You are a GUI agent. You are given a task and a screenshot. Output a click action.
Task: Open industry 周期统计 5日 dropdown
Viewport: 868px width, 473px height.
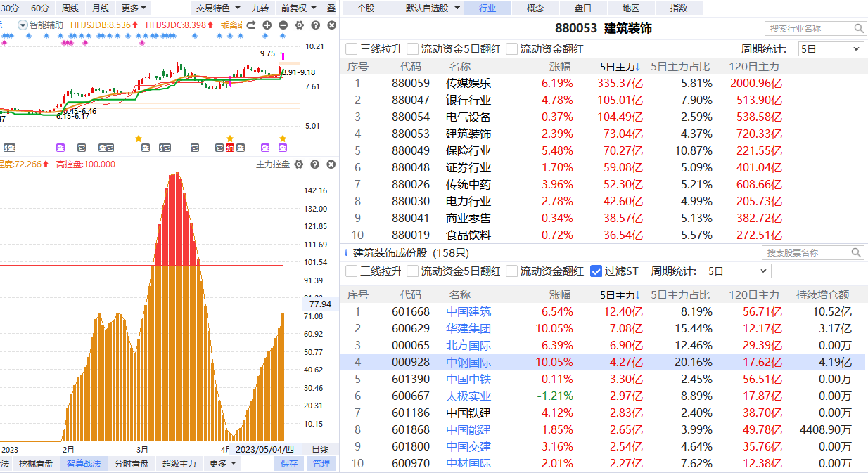point(831,49)
